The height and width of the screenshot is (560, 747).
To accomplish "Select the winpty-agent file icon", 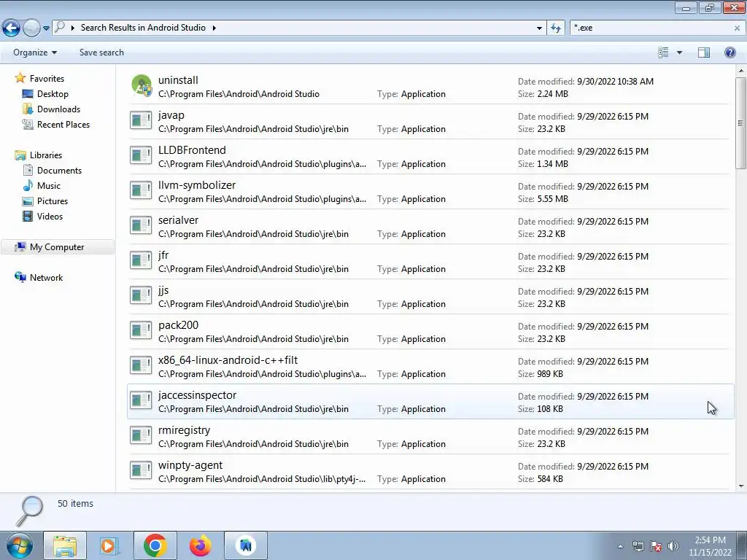I will [141, 470].
